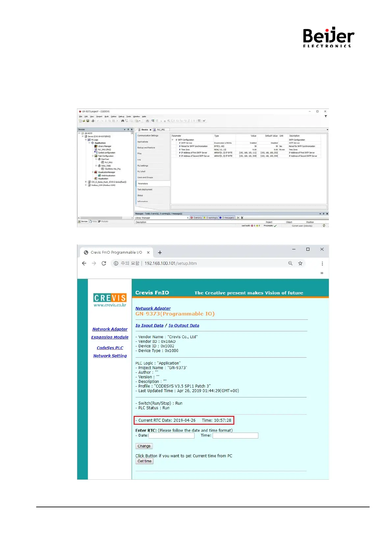
Task: Expand the Modbus_COM tree node
Action: click(x=86, y=185)
